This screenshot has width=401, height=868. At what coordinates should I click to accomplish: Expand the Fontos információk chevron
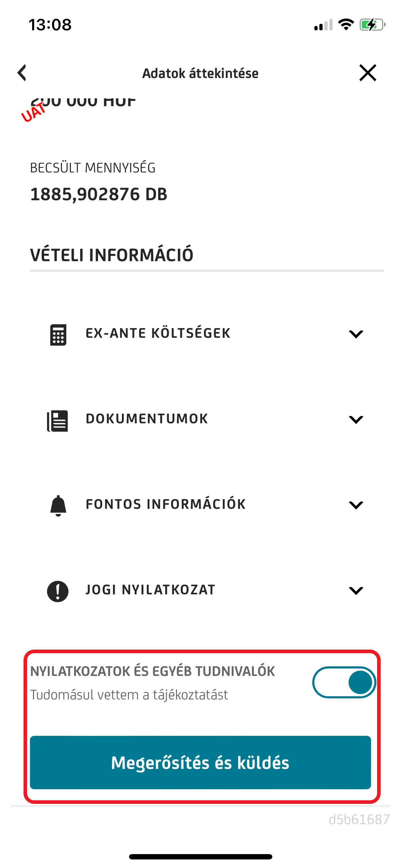(356, 505)
